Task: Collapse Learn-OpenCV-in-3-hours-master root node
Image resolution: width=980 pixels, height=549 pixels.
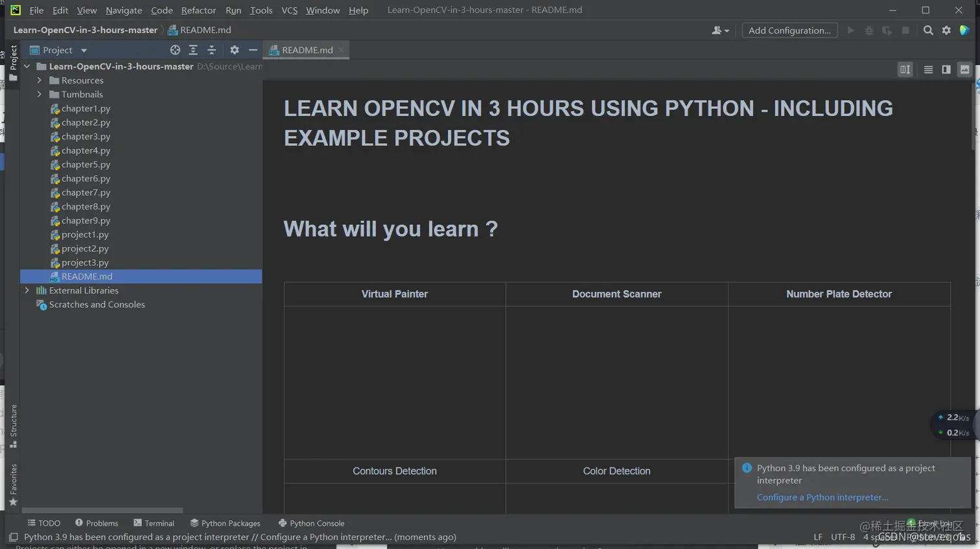Action: coord(27,66)
